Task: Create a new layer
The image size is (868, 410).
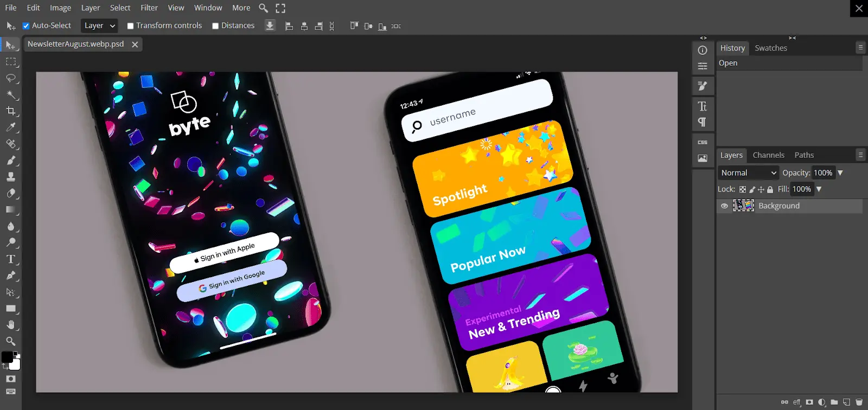Action: click(x=846, y=402)
